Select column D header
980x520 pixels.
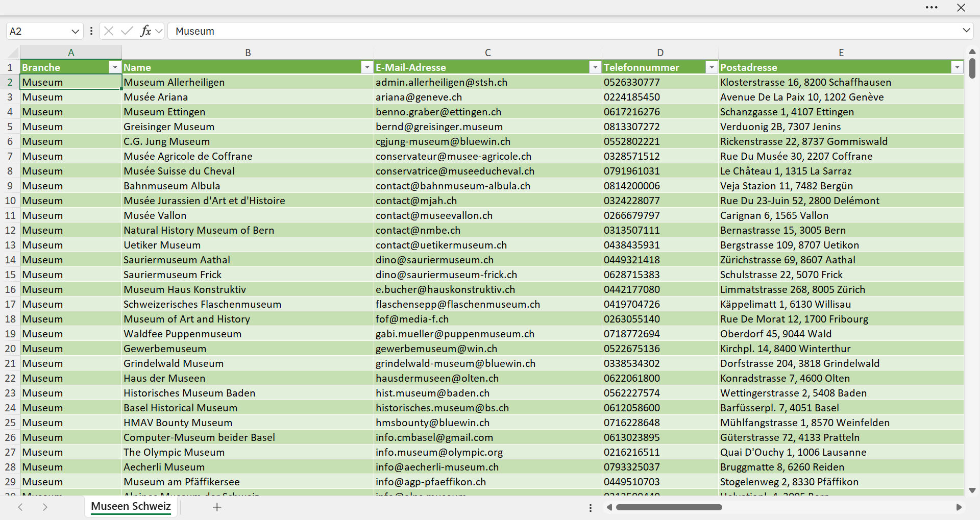coord(660,53)
